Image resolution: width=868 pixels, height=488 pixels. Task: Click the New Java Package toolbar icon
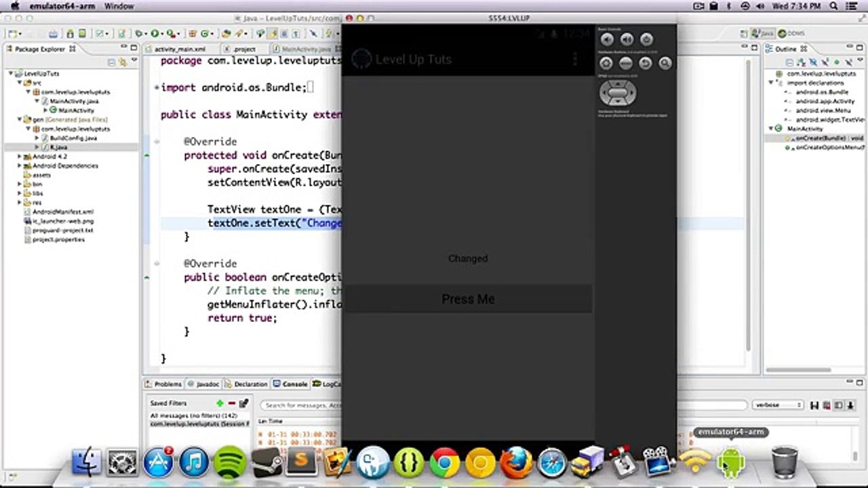[193, 33]
